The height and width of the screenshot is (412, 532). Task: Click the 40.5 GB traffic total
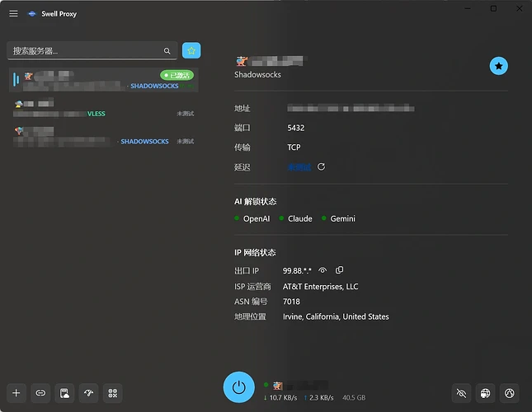354,397
